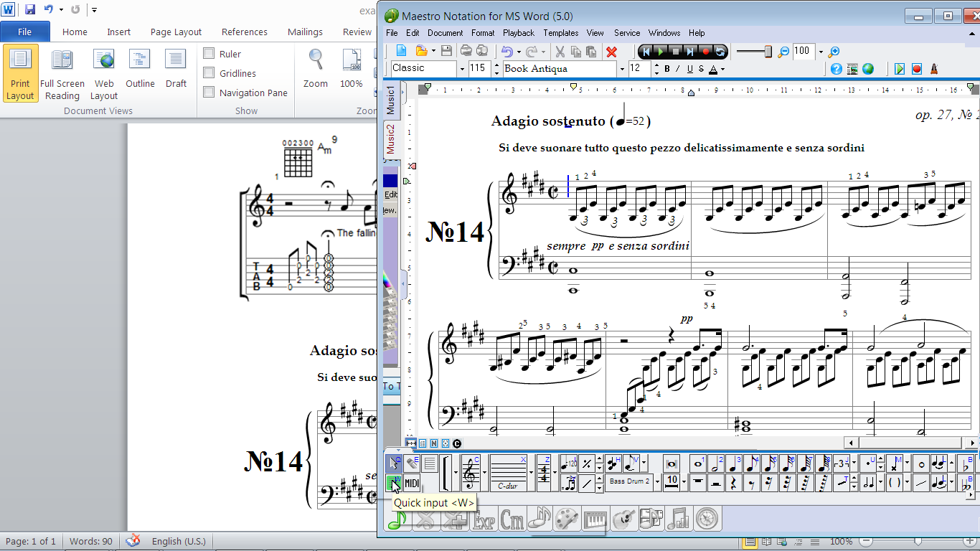Viewport: 980px width, 551px height.
Task: Open the Playback menu
Action: point(518,33)
